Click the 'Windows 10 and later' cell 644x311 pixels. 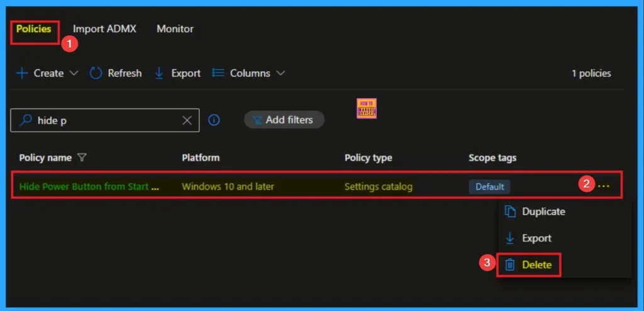tap(228, 186)
